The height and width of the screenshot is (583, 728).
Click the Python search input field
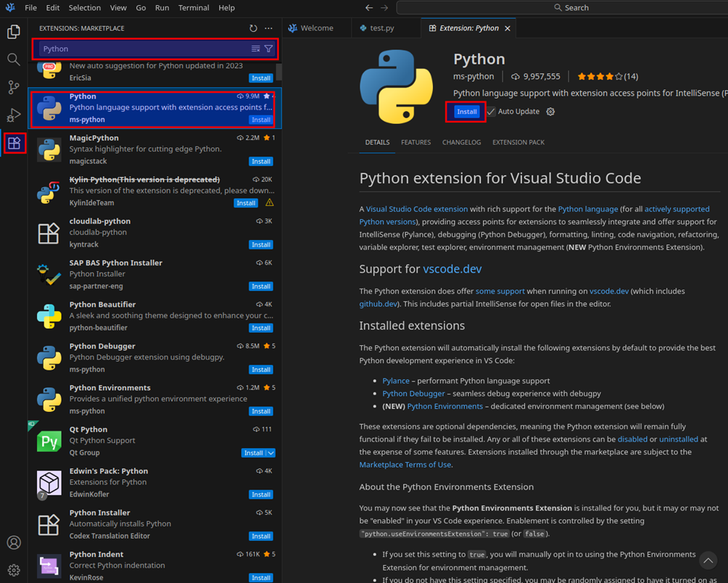(x=141, y=49)
